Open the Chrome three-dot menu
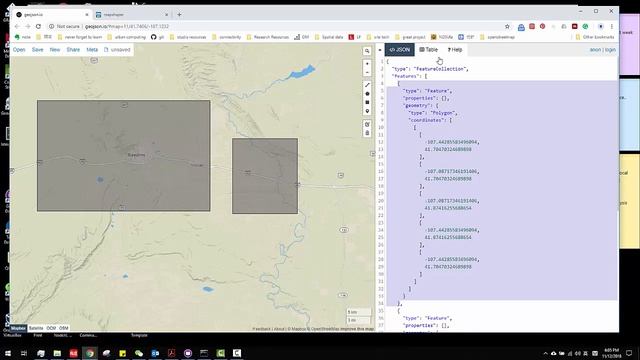The image size is (640, 360). click(611, 26)
